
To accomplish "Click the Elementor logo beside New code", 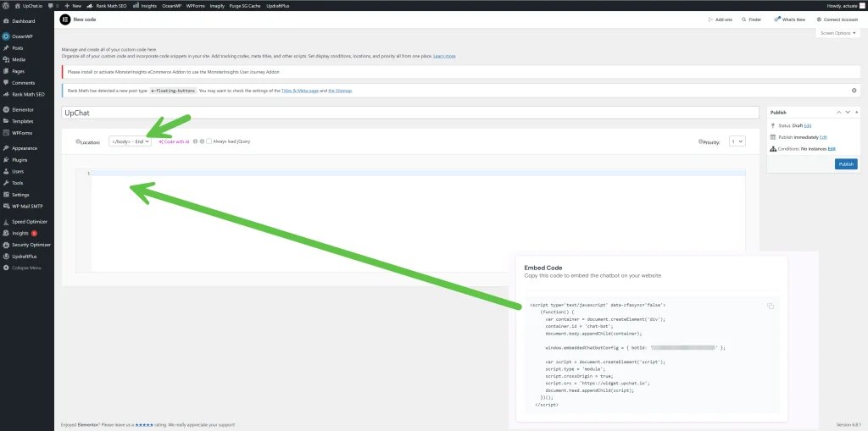I will [65, 19].
